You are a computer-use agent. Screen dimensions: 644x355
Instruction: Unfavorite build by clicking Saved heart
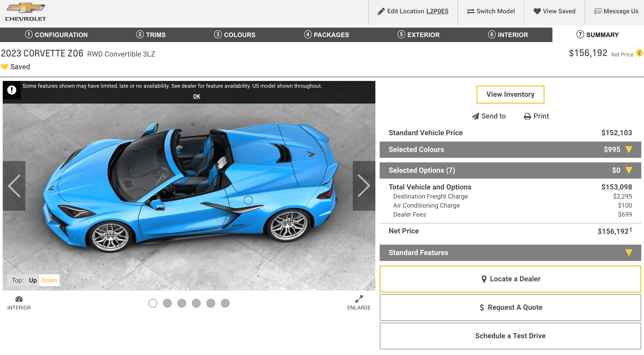coord(5,66)
